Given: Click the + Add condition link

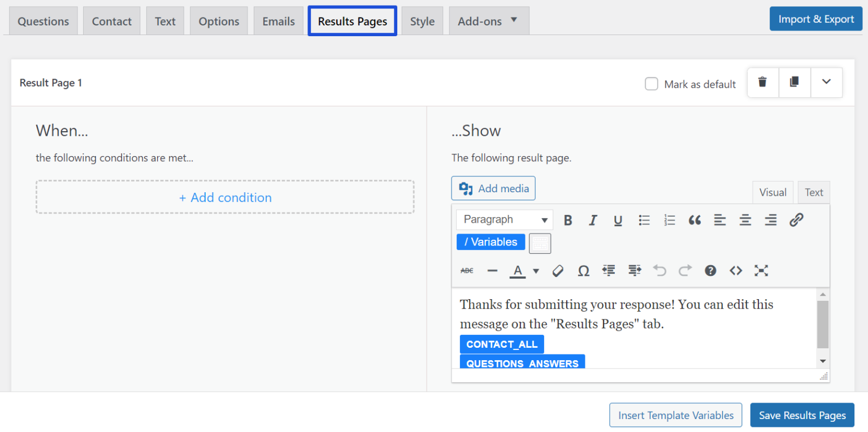Looking at the screenshot, I should 225,197.
